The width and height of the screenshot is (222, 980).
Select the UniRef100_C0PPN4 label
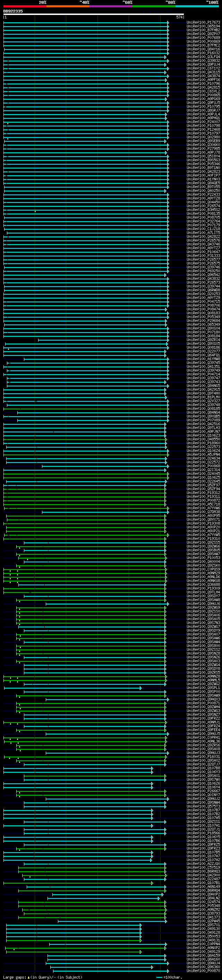(203, 944)
